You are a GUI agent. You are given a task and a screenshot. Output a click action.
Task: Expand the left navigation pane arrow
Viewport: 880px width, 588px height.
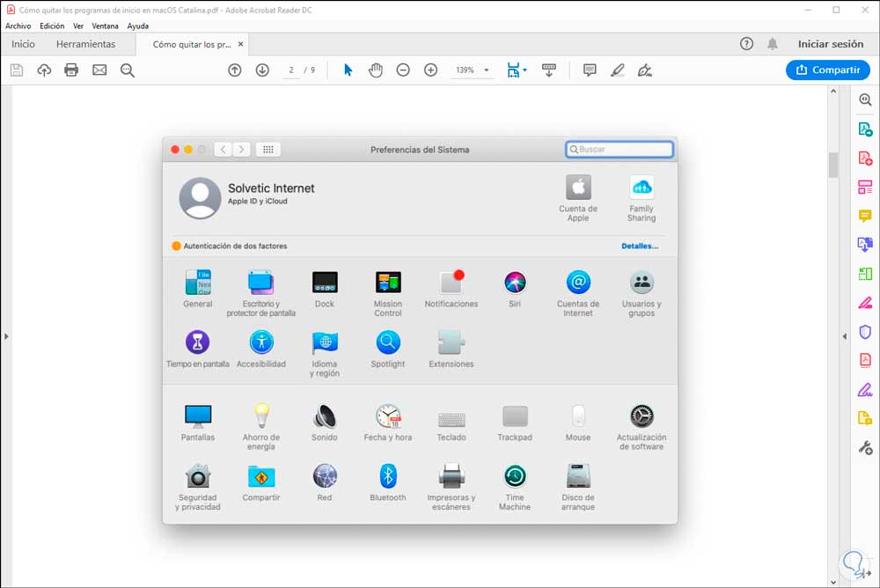coord(6,336)
